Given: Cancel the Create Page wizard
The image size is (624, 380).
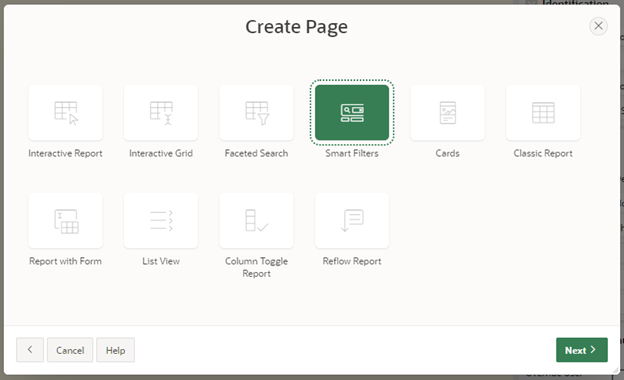Looking at the screenshot, I should [x=70, y=350].
